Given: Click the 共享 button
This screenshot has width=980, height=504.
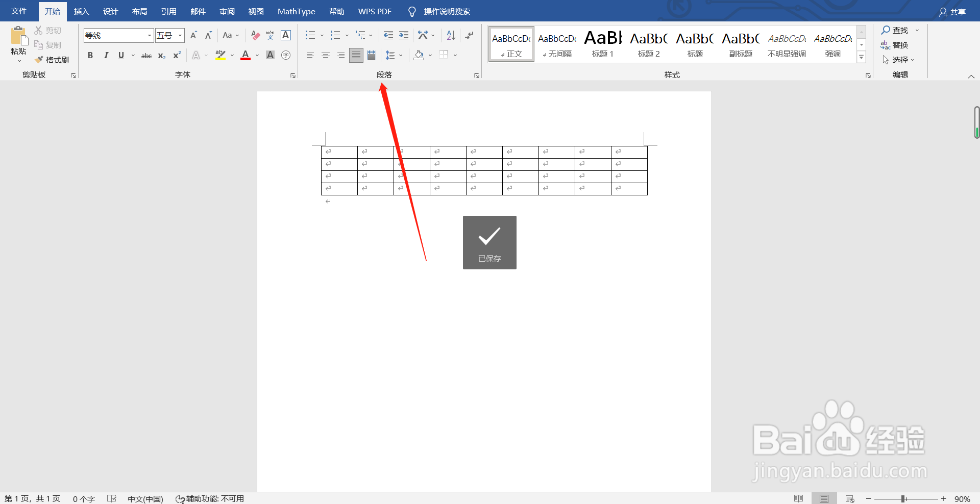Looking at the screenshot, I should [x=952, y=12].
